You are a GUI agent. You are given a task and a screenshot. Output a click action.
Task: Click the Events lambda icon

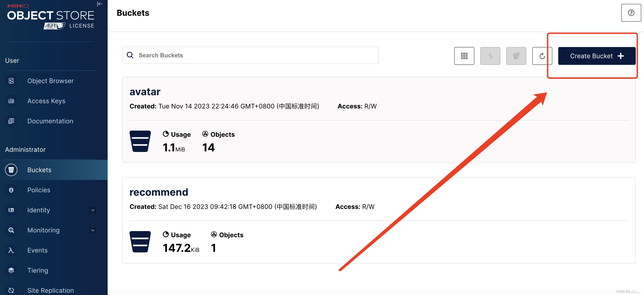click(11, 250)
